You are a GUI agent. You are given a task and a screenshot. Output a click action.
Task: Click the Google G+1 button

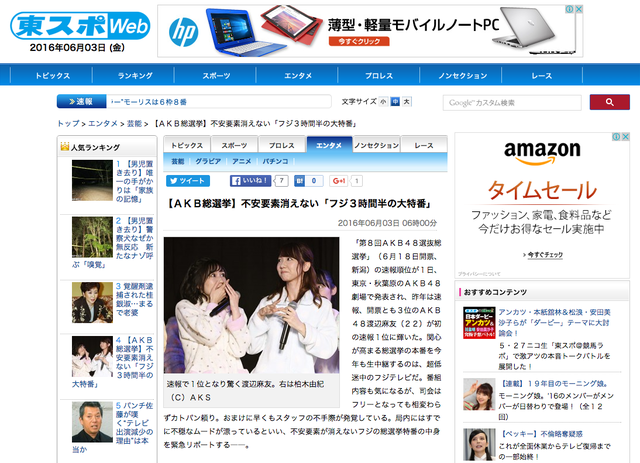click(339, 181)
